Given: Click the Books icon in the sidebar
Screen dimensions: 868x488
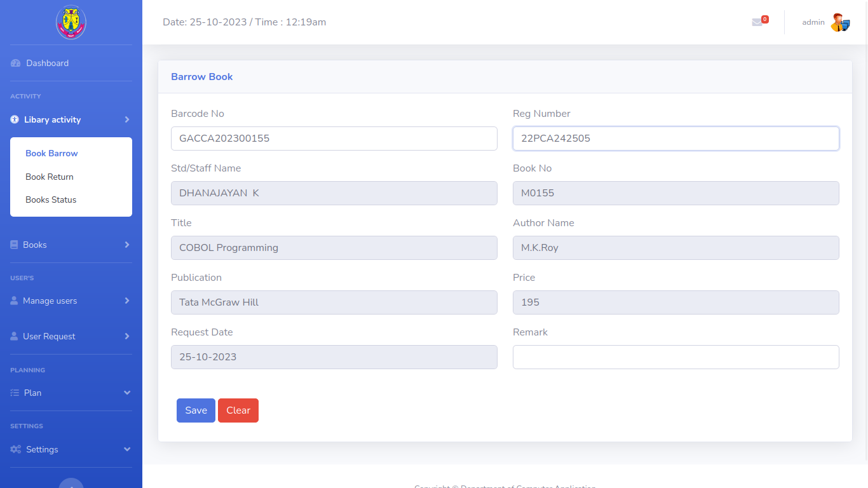Looking at the screenshot, I should click(x=14, y=245).
